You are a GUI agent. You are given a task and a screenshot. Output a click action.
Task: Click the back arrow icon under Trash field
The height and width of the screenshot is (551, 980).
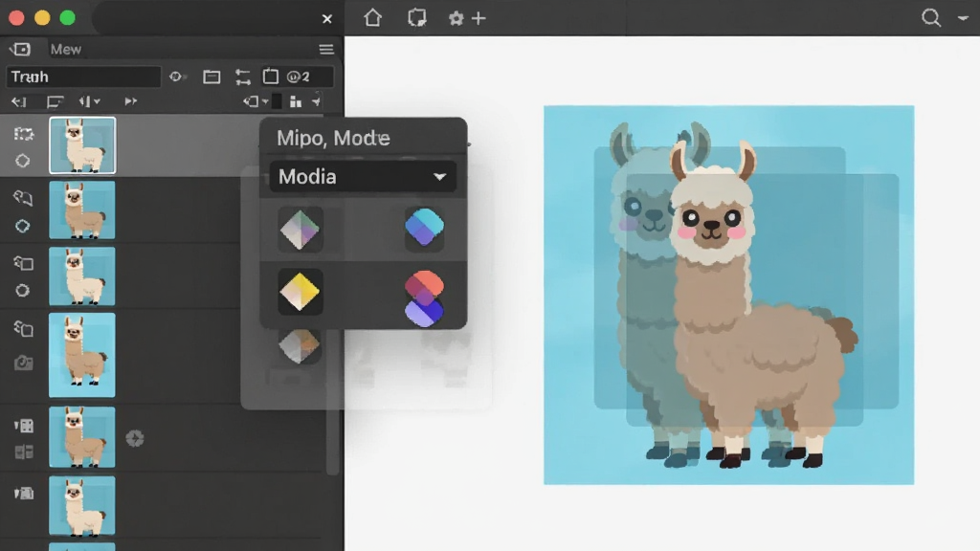pyautogui.click(x=19, y=101)
